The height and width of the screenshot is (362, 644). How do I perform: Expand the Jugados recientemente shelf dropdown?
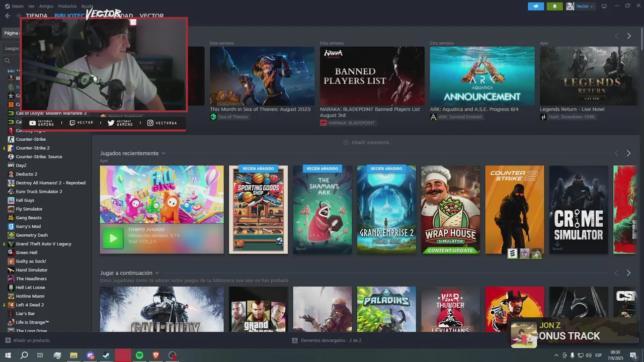click(x=164, y=153)
